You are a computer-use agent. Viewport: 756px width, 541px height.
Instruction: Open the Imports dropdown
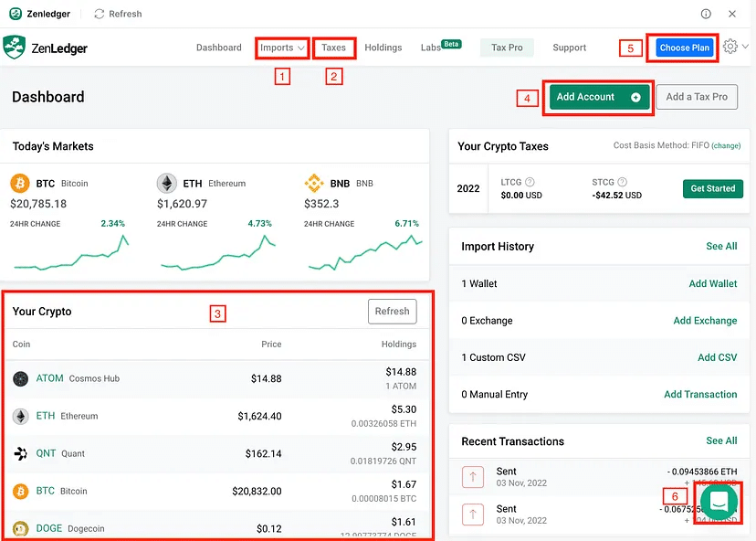click(281, 48)
